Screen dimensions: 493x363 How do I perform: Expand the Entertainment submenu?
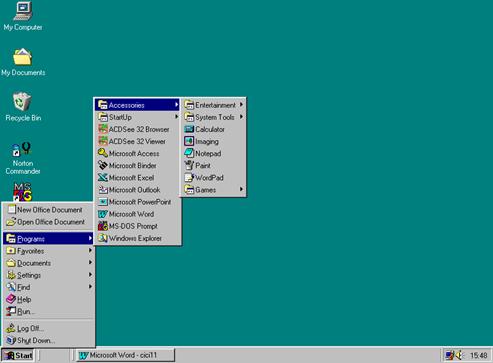[x=213, y=105]
